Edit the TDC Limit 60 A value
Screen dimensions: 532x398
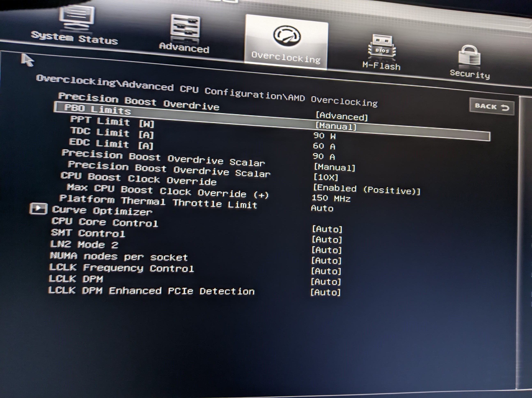[324, 146]
